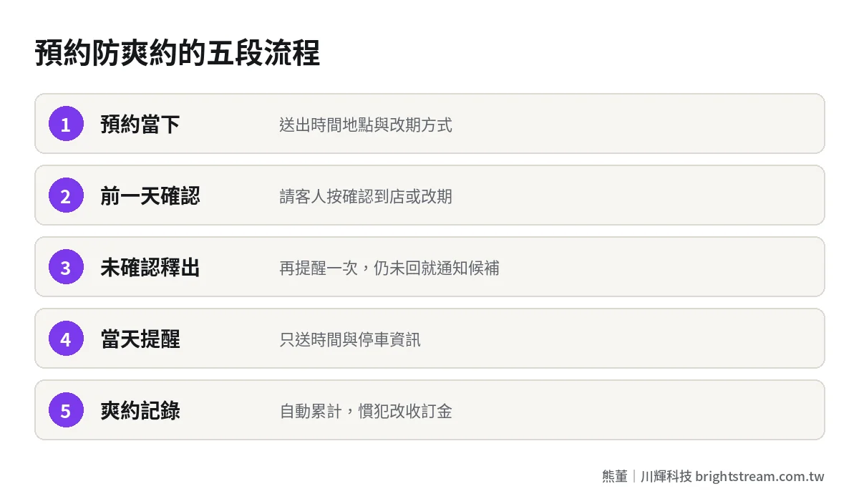
Task: Click the description 送出時間地點與改期方式
Action: 366,125
